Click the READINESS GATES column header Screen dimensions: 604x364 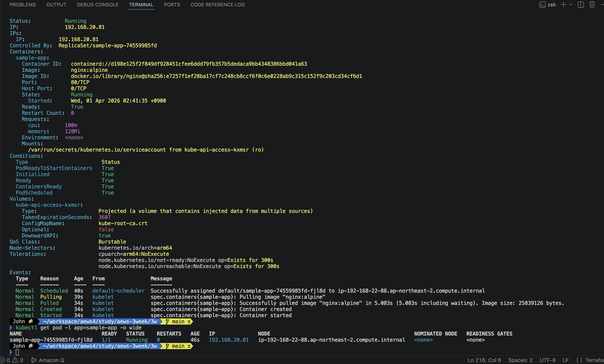pos(489,334)
